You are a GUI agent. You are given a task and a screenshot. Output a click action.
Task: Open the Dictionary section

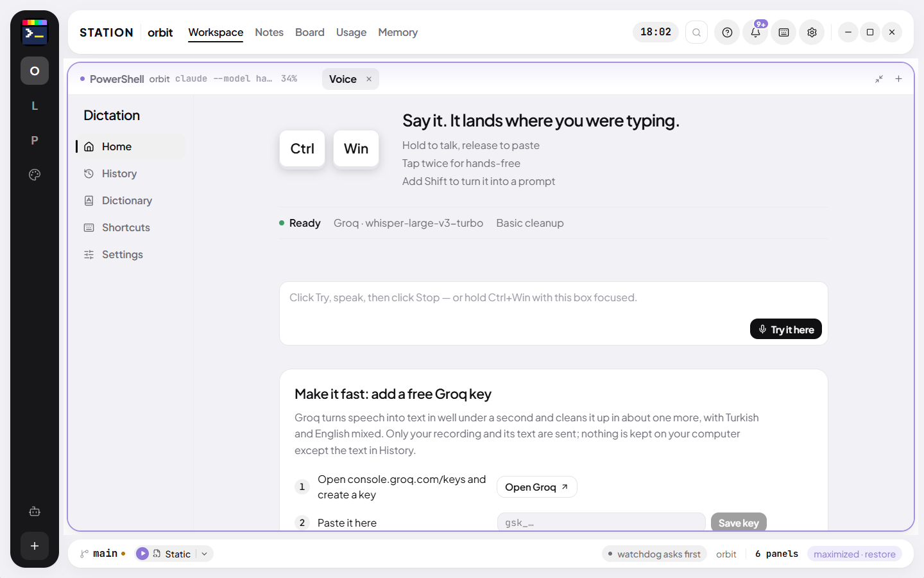131,200
